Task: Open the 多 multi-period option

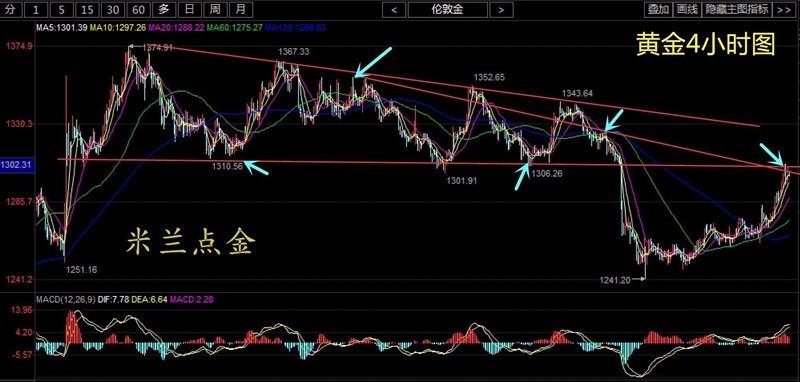Action: pos(163,9)
